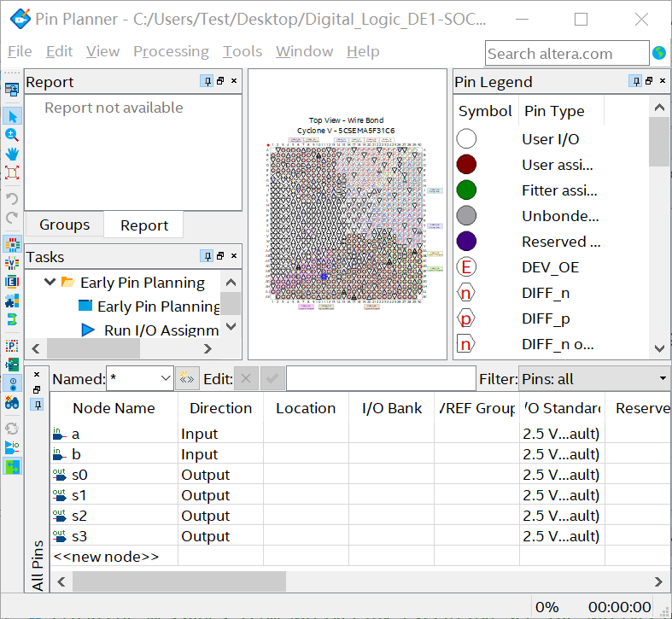Open the Window menu
This screenshot has height=619, width=672.
[304, 51]
